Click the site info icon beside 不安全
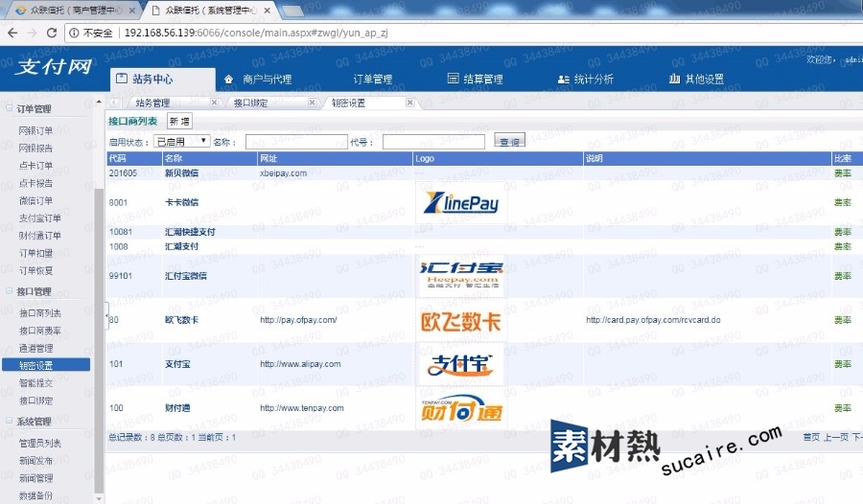This screenshot has height=504, width=863. (x=74, y=33)
